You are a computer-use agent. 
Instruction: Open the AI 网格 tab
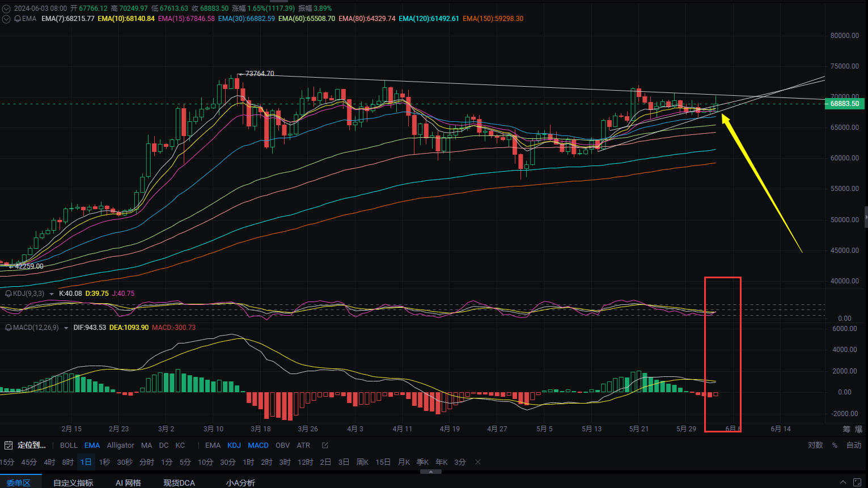tap(128, 483)
